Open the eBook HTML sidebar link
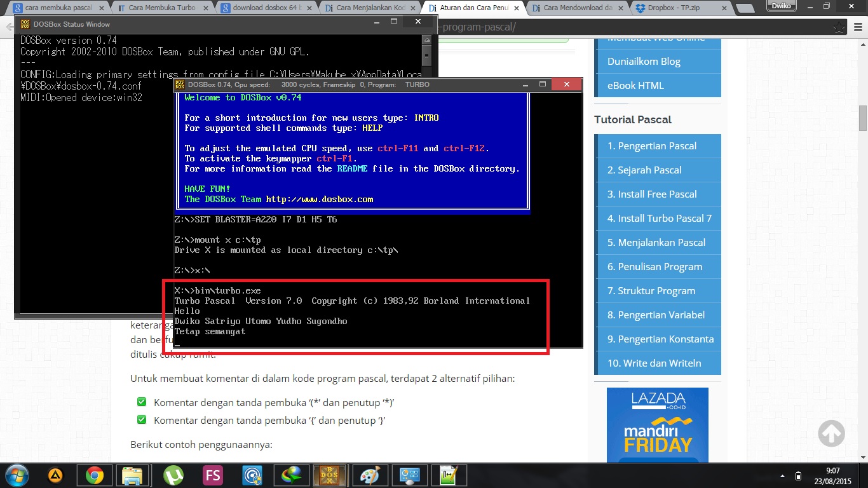The height and width of the screenshot is (488, 868). click(x=657, y=86)
